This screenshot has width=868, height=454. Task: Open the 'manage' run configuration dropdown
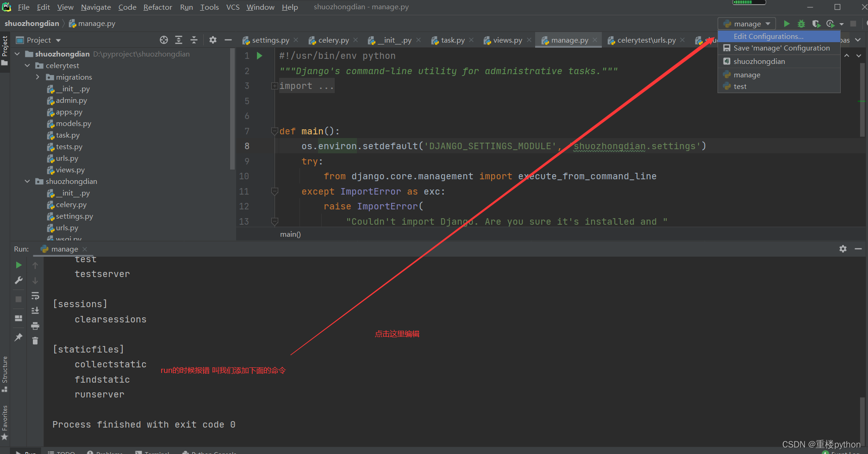tap(747, 24)
